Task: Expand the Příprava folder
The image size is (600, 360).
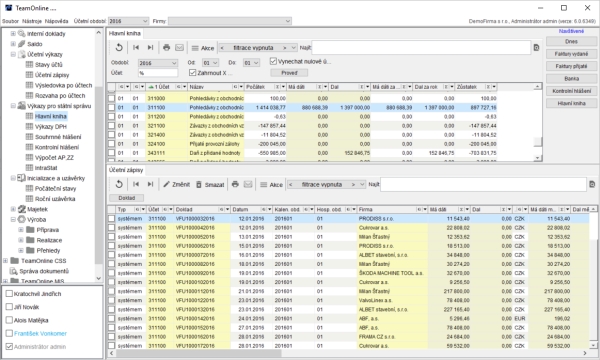Action: pos(21,230)
